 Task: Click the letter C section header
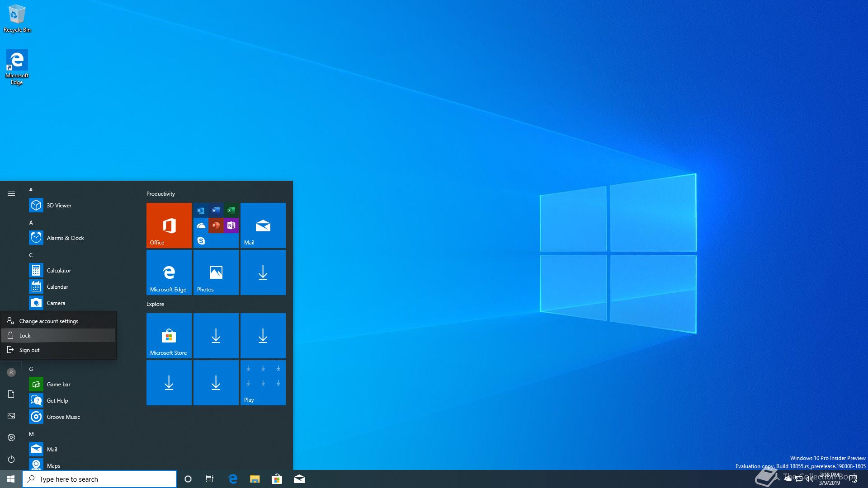tap(31, 255)
